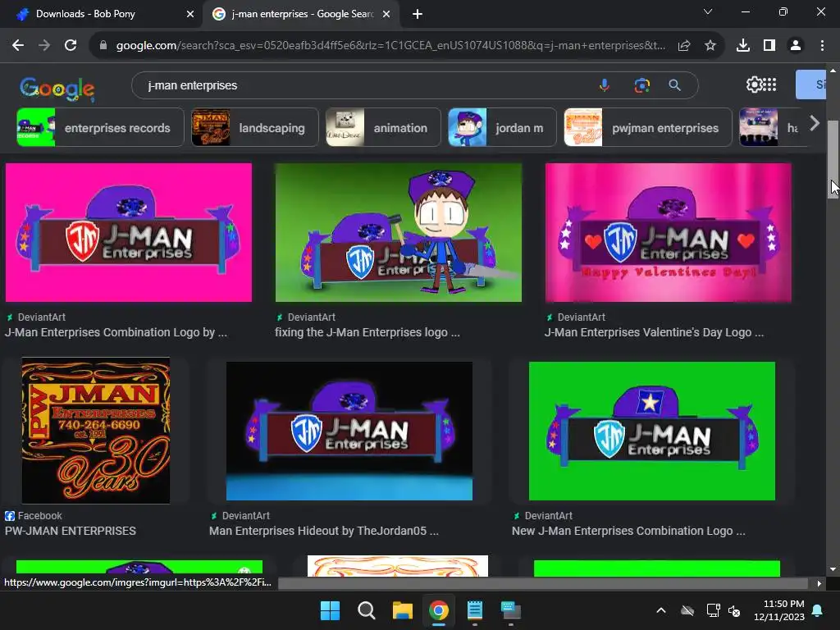Open the Happy Valentine's Day logo image
840x630 pixels.
click(668, 232)
